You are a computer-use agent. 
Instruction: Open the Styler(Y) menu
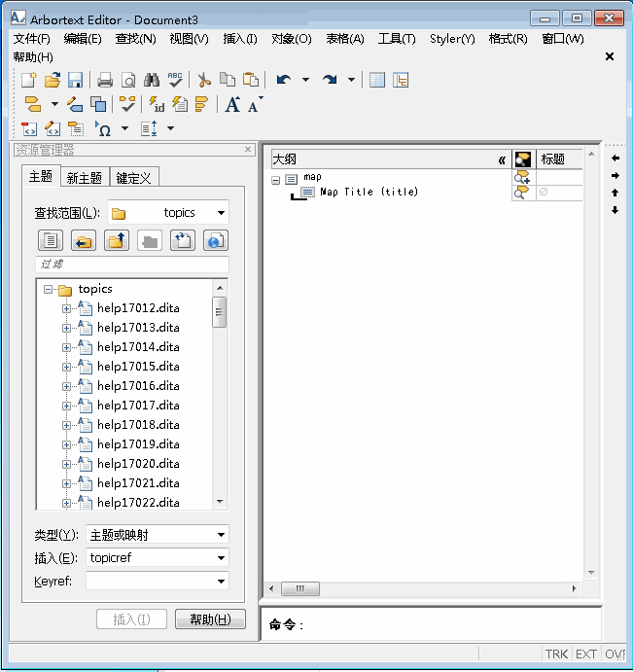(452, 39)
